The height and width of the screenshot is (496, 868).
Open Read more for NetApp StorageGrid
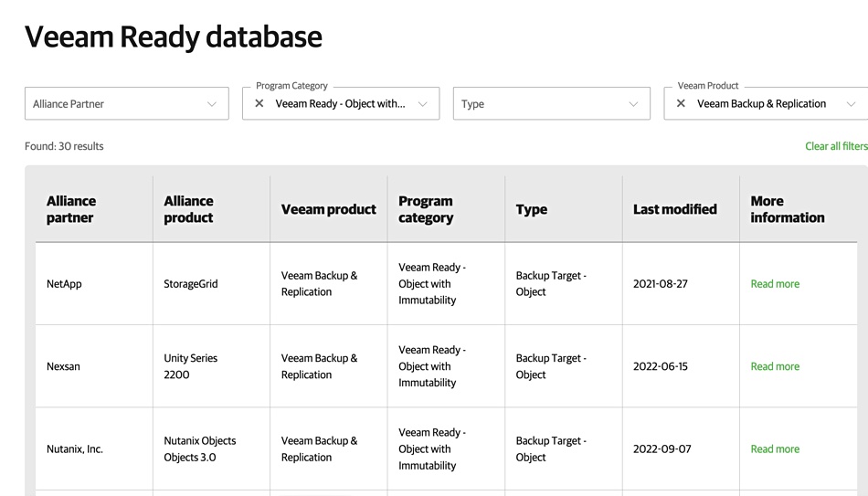(x=775, y=284)
